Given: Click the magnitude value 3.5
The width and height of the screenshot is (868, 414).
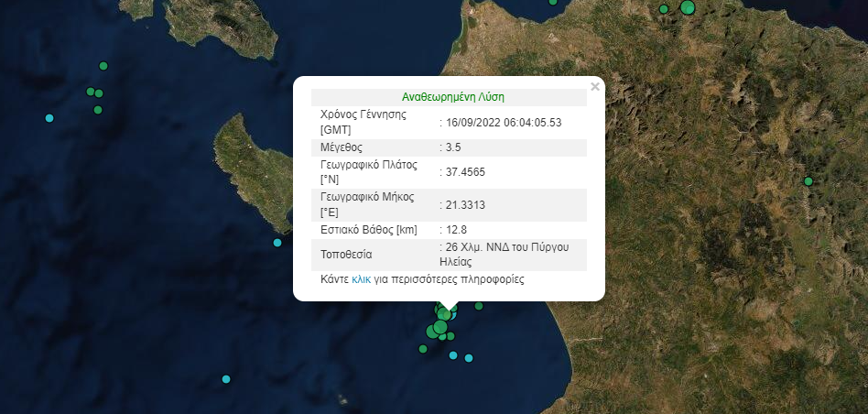Looking at the screenshot, I should (x=454, y=147).
